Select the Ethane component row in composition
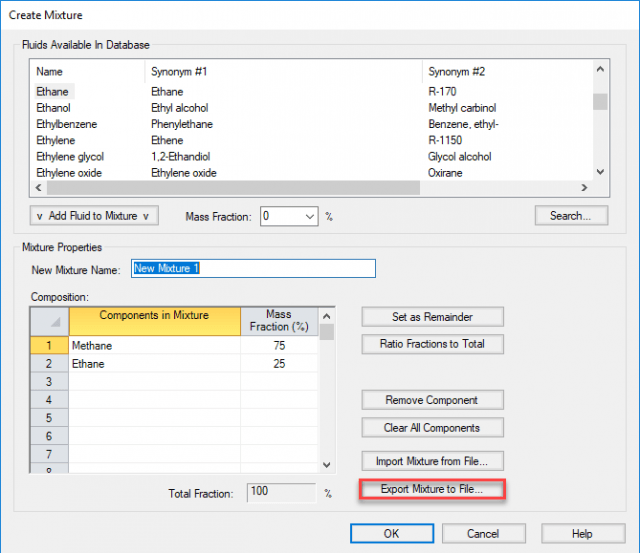This screenshot has height=553, width=640. [155, 364]
